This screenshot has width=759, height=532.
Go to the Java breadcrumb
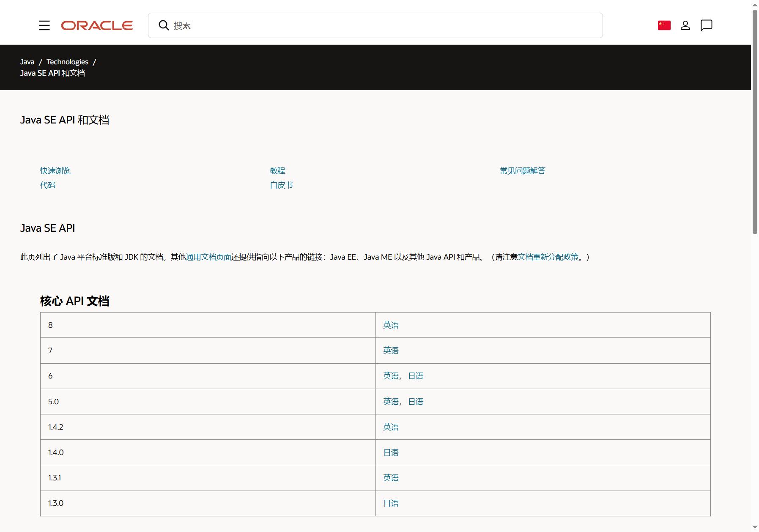pos(27,62)
